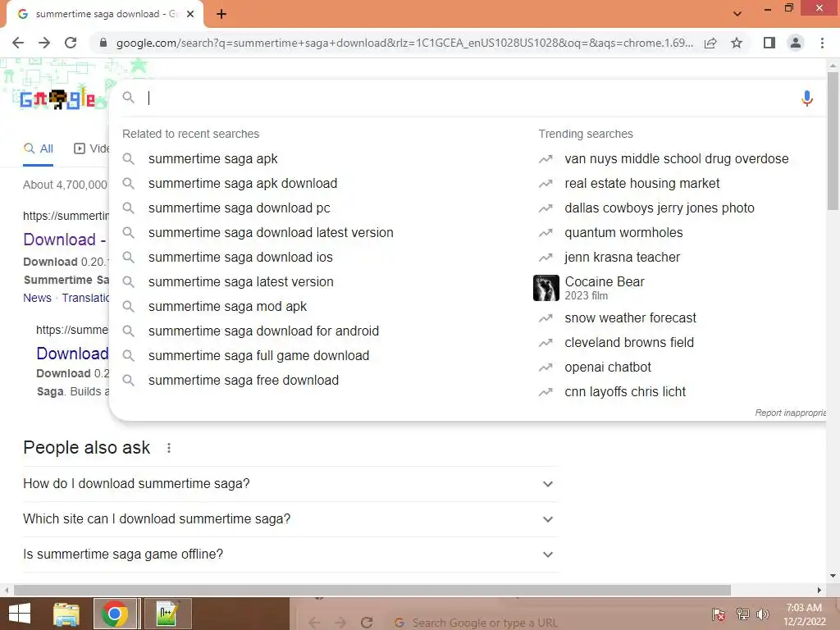Open the first Download result title
840x630 pixels.
[64, 240]
